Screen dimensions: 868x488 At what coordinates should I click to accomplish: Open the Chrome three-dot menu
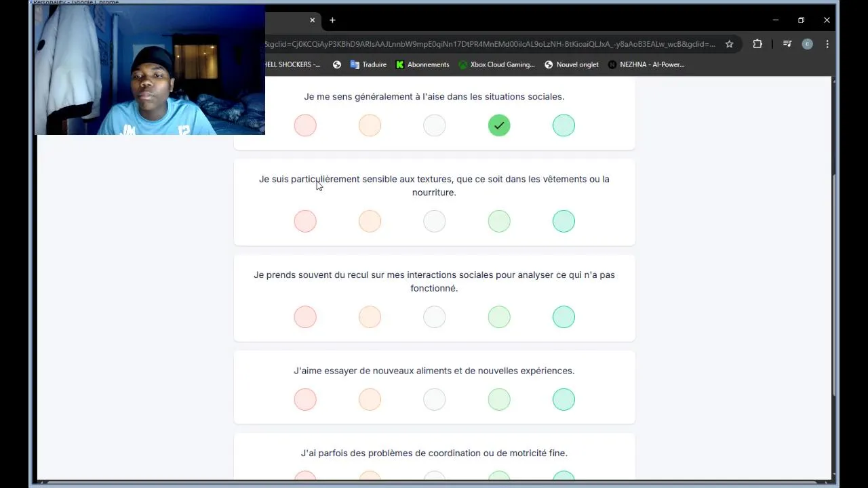pos(827,44)
